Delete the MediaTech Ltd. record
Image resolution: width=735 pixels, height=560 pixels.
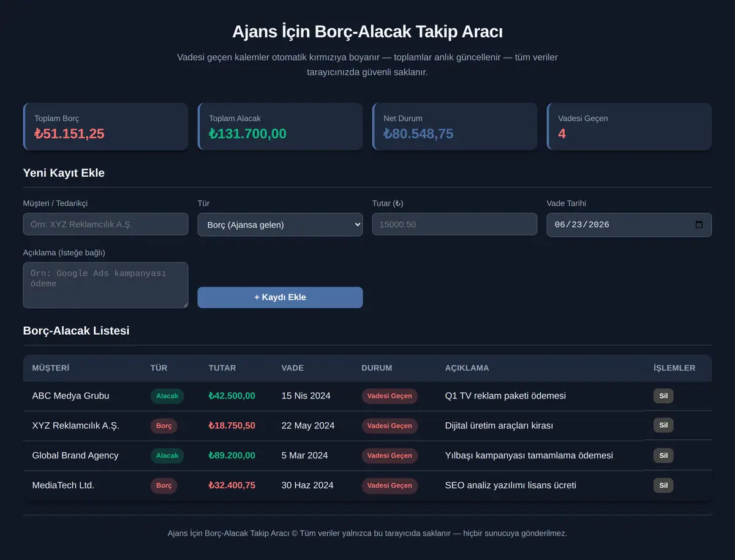coord(663,485)
